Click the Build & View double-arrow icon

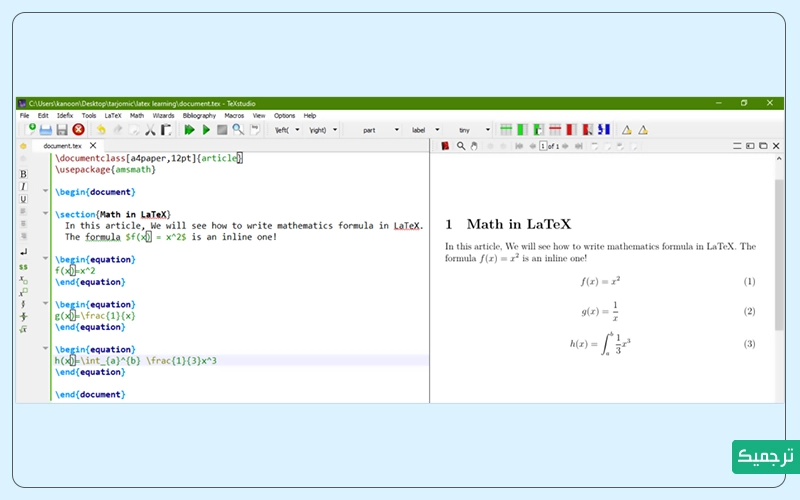(190, 129)
